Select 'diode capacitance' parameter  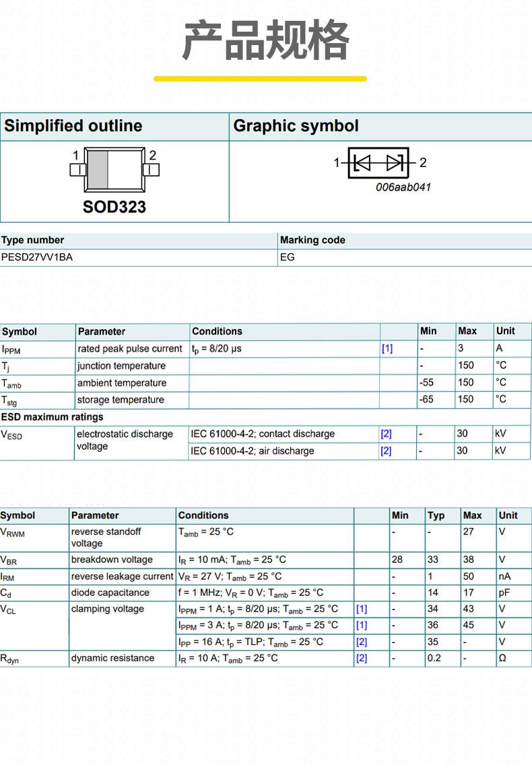tap(110, 593)
